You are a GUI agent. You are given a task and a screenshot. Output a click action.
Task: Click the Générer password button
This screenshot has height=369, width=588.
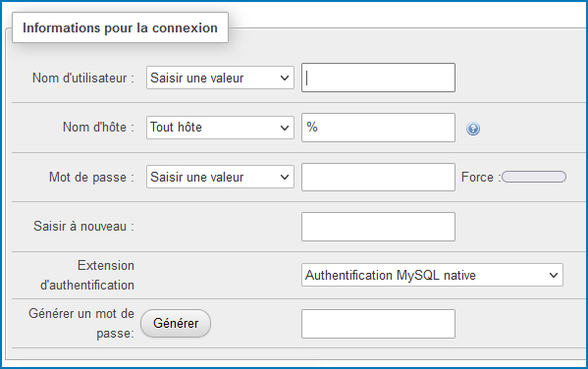(x=176, y=323)
